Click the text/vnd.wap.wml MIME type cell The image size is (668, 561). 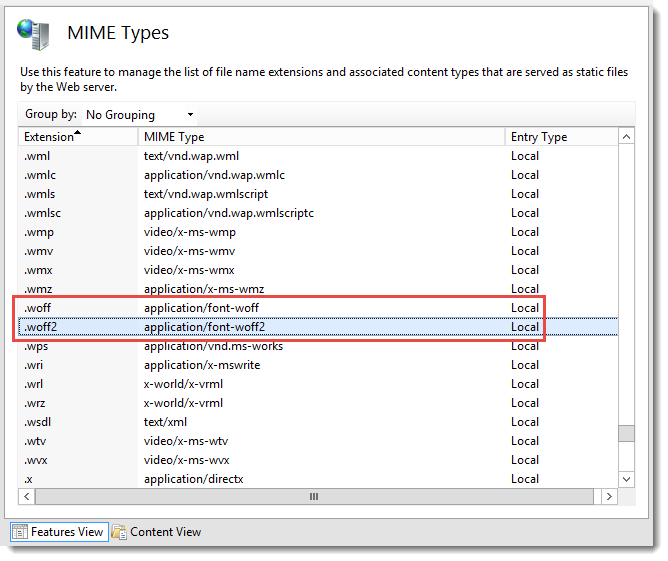click(x=191, y=156)
